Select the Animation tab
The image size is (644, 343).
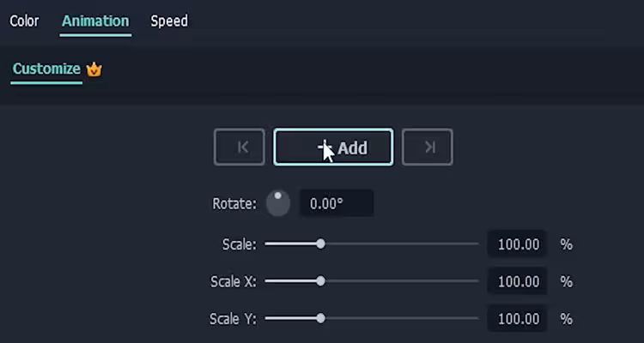click(95, 21)
